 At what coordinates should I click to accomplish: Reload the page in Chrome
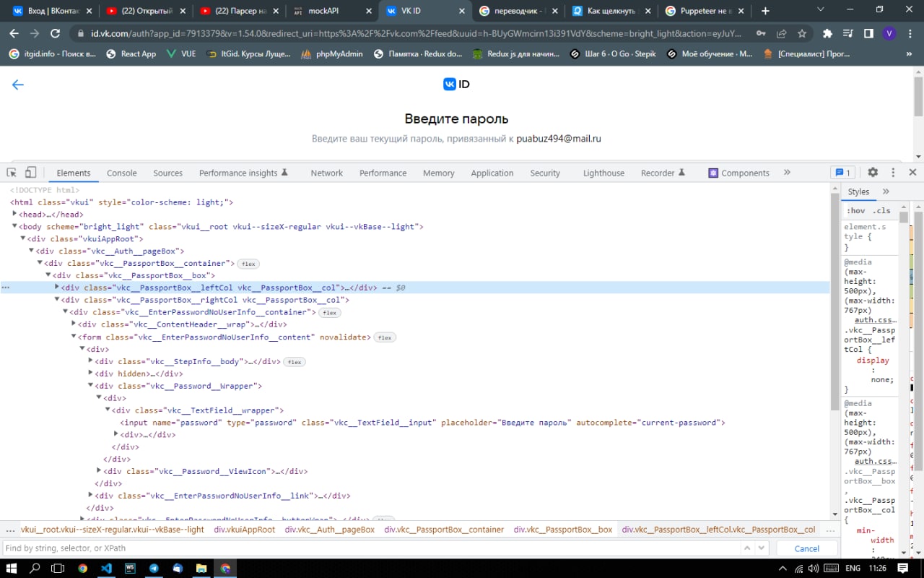click(55, 33)
